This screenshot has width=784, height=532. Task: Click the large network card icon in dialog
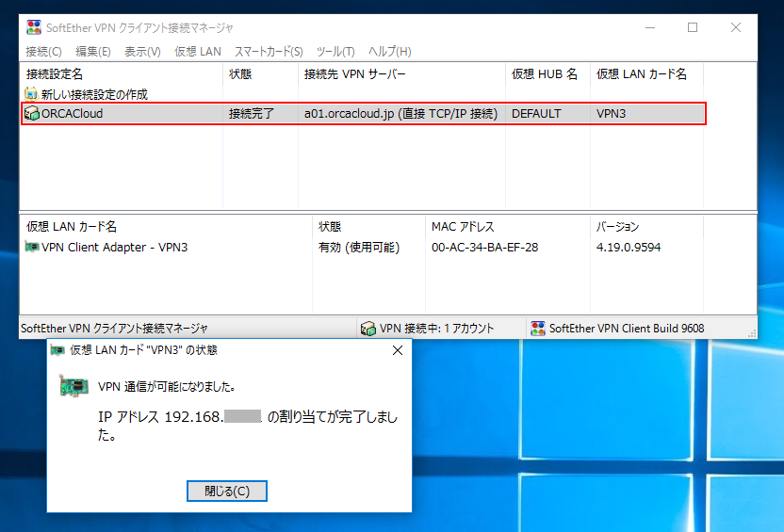pyautogui.click(x=74, y=386)
